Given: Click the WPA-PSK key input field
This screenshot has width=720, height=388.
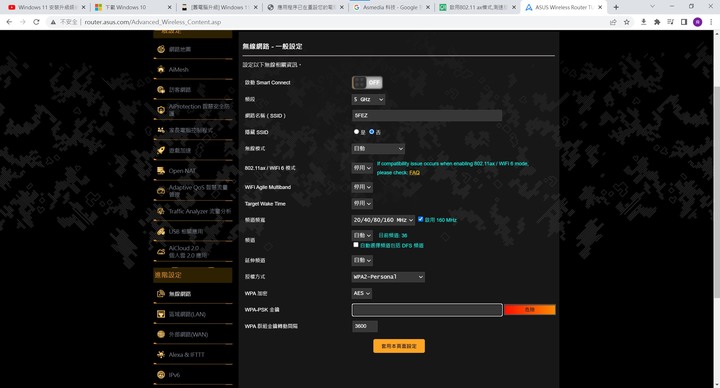Looking at the screenshot, I should (427, 310).
